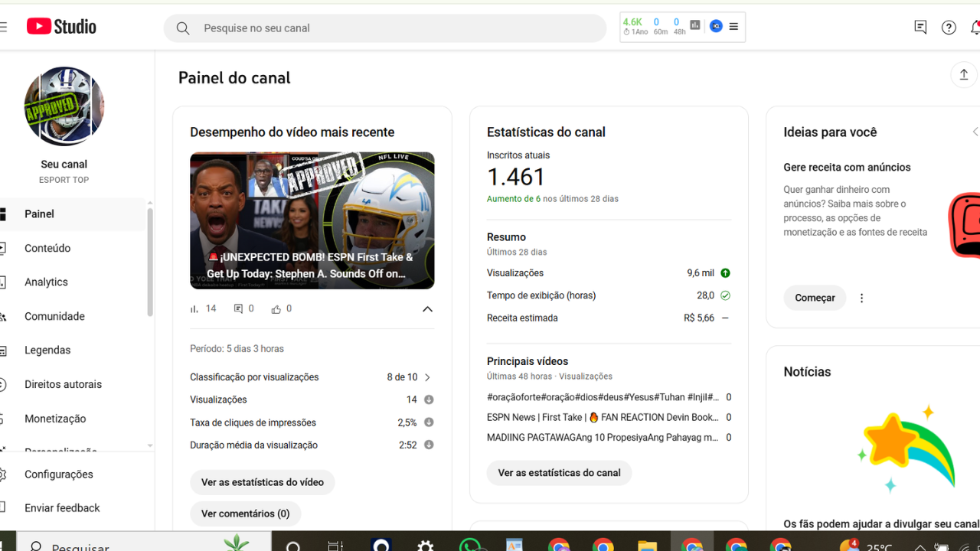
Task: Click Ver comentários (0) button
Action: point(246,514)
